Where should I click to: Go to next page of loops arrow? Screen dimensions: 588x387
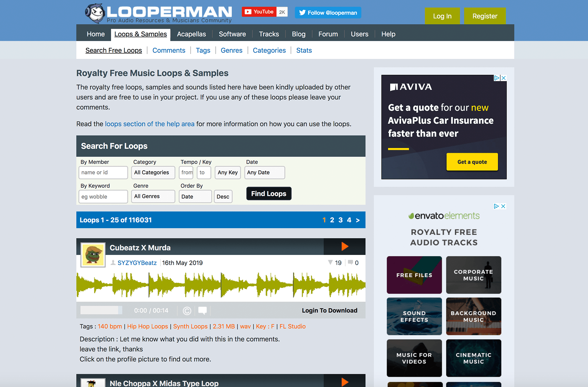[x=358, y=220]
